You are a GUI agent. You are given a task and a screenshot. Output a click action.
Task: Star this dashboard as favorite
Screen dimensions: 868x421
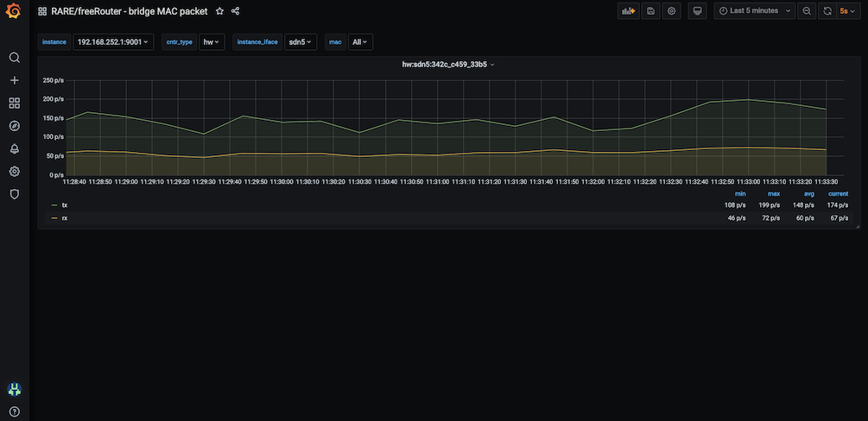click(x=219, y=11)
